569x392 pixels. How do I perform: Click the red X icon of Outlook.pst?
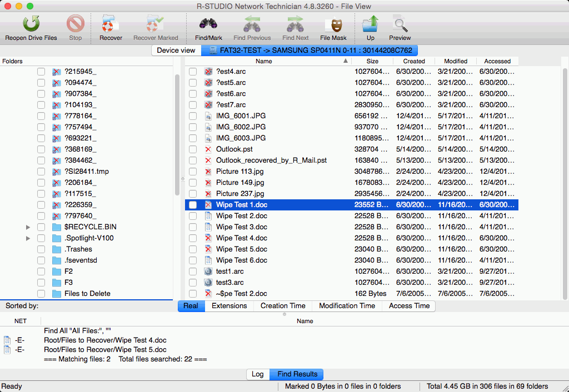click(x=208, y=149)
